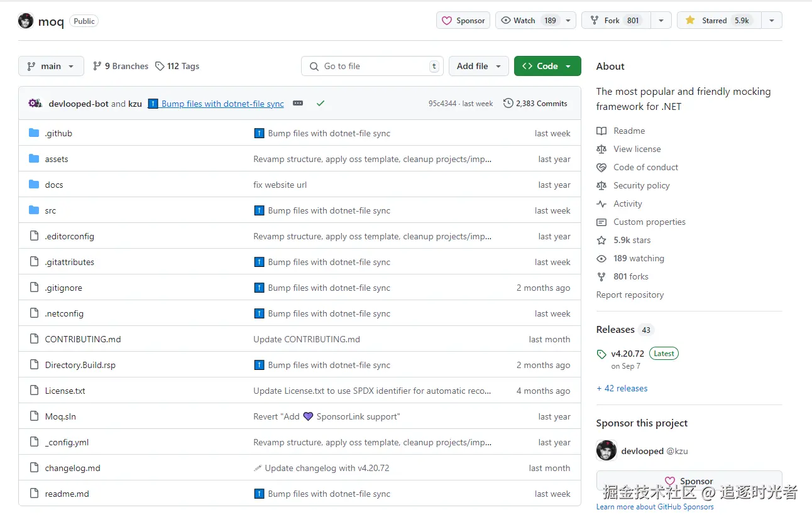Click the heart Sponsor button at top

[463, 21]
